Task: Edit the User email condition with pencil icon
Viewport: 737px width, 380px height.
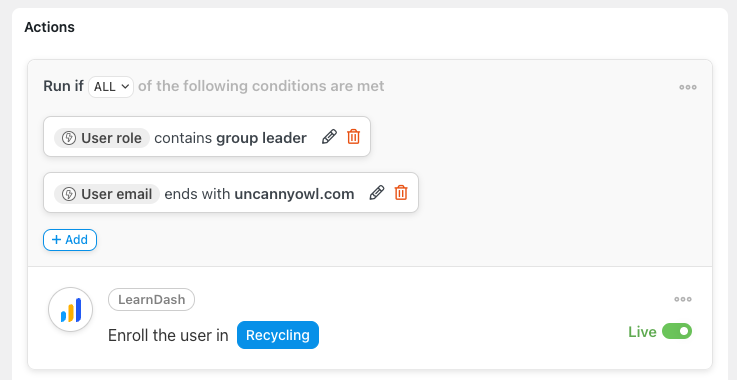Action: 377,193
